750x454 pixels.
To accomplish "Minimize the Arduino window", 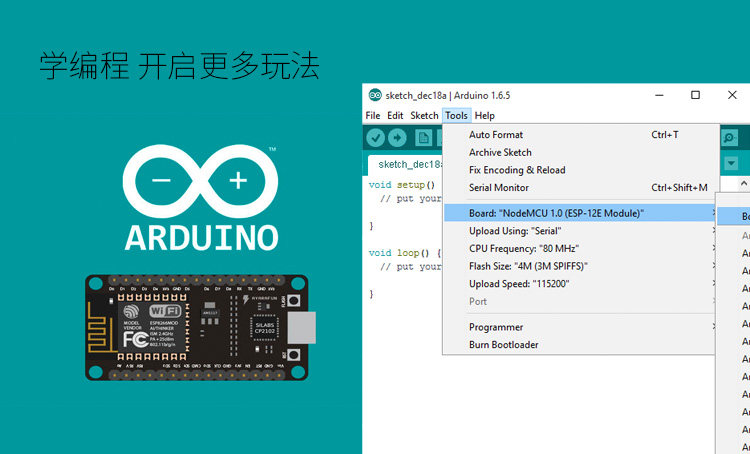I will click(659, 95).
